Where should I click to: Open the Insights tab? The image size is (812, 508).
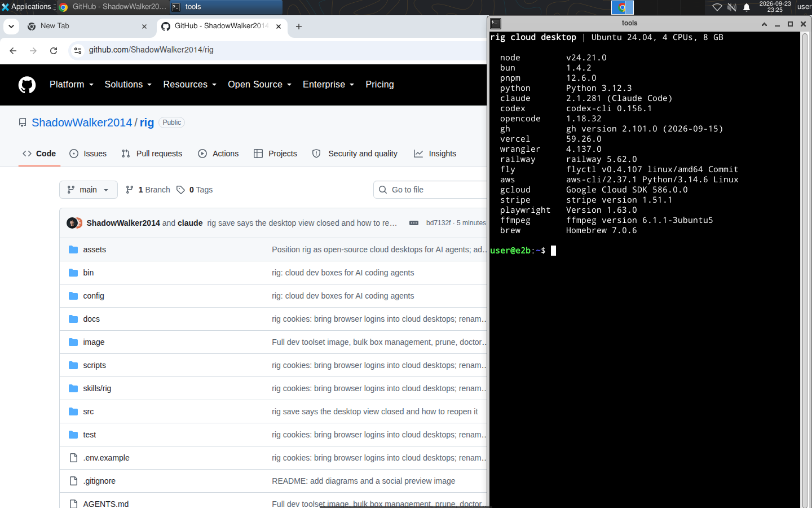[x=435, y=154]
